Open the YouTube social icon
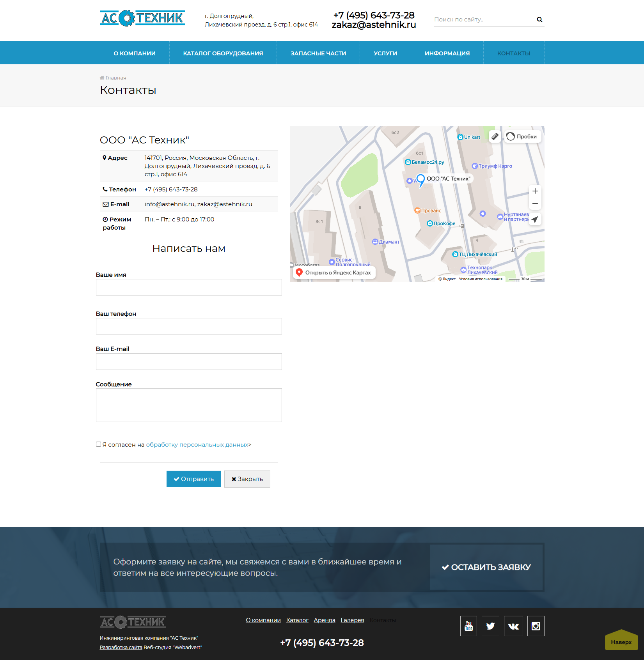The width and height of the screenshot is (644, 660). pos(468,626)
